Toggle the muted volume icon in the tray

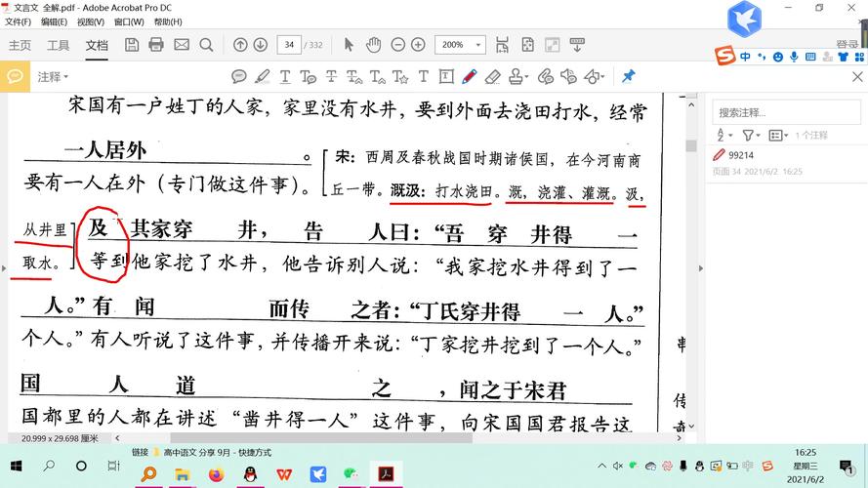coord(618,466)
